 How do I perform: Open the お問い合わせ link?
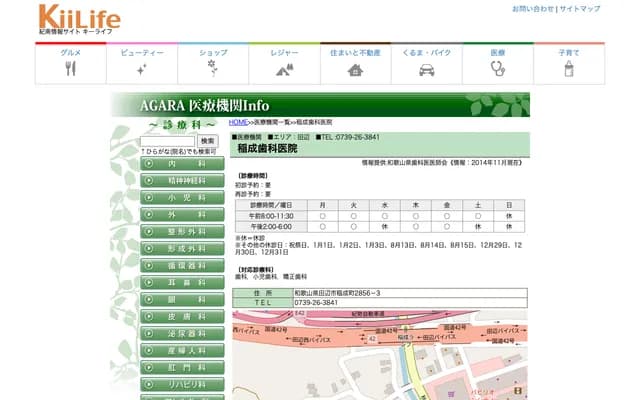click(533, 9)
